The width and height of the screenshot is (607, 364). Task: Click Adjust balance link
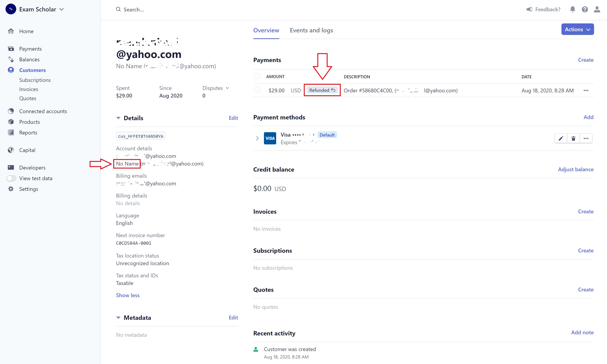pos(576,169)
